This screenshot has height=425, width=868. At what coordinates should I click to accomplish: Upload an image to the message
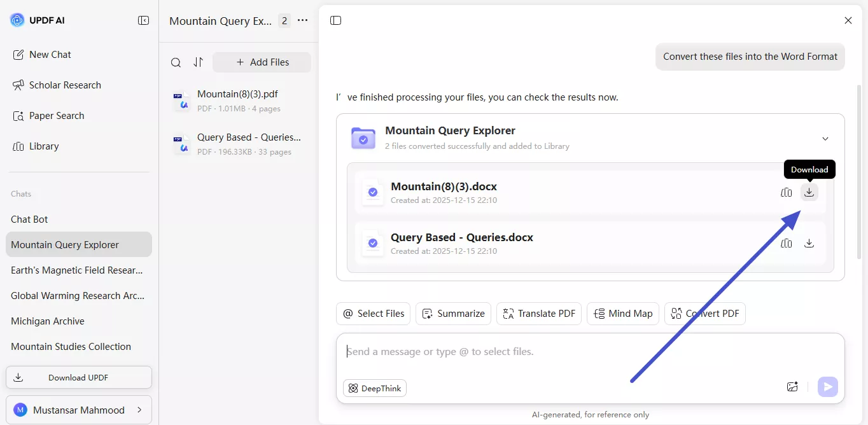[x=792, y=387]
